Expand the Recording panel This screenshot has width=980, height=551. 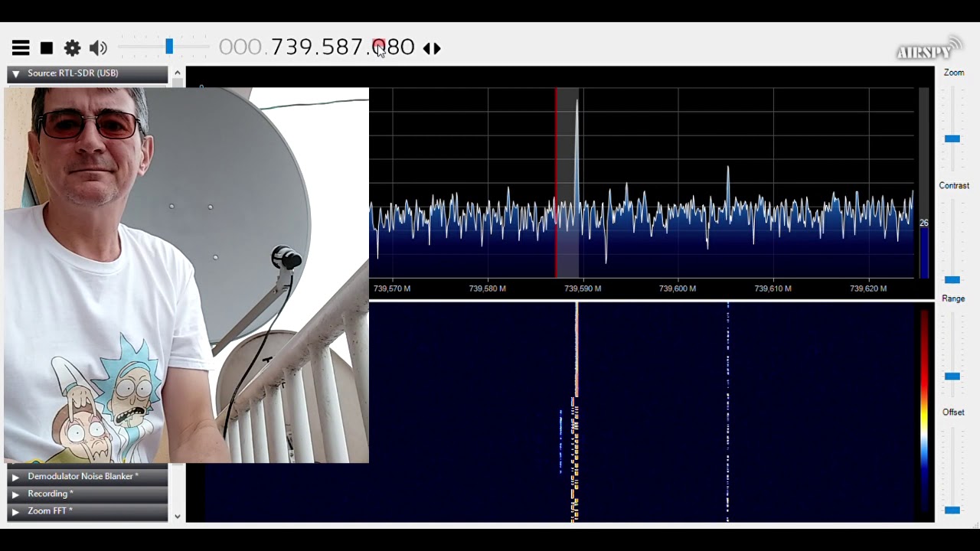[87, 494]
